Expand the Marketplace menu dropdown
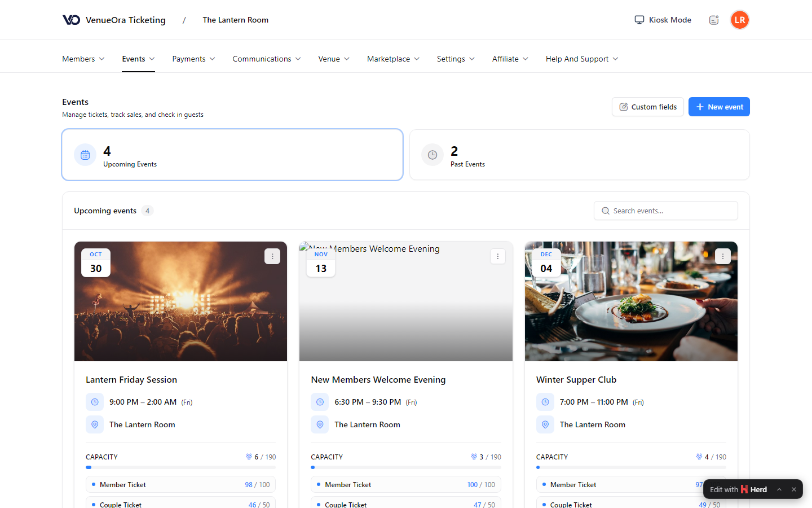 click(x=394, y=59)
